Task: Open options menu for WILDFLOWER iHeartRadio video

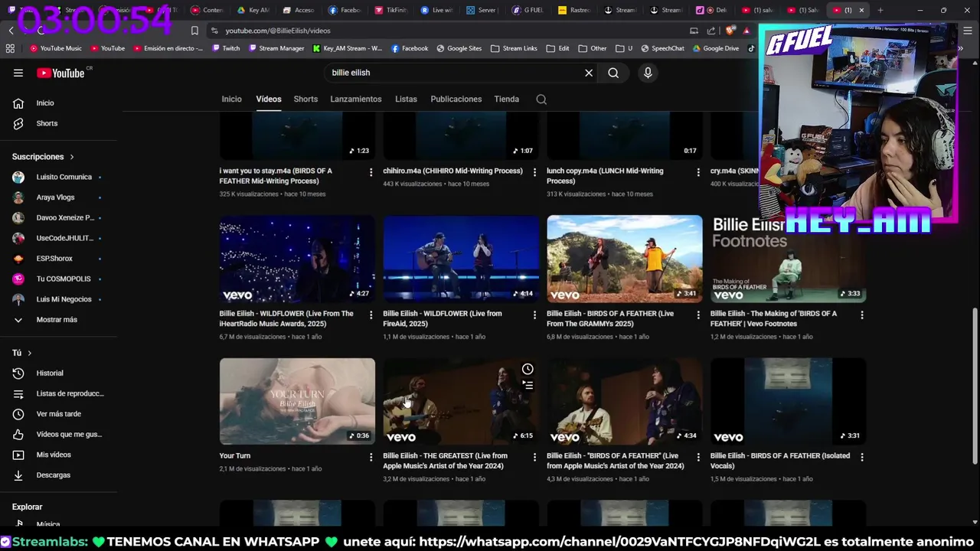Action: pyautogui.click(x=371, y=315)
